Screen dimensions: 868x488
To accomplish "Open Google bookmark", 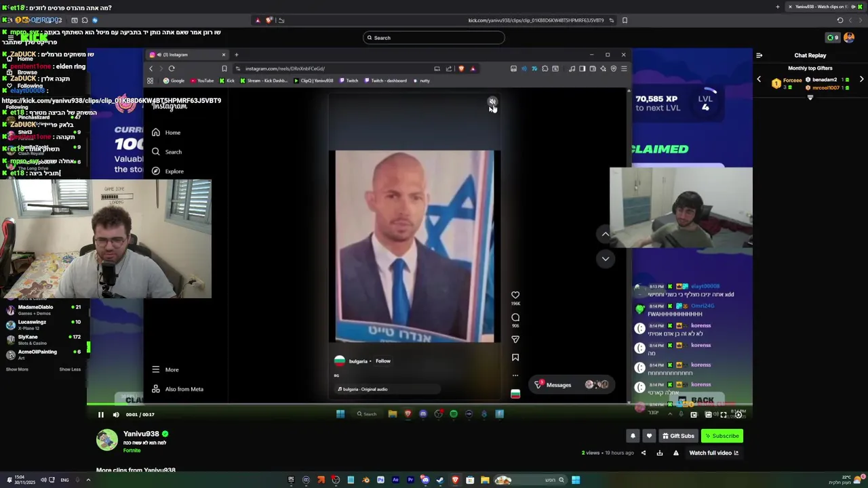I will tap(174, 81).
